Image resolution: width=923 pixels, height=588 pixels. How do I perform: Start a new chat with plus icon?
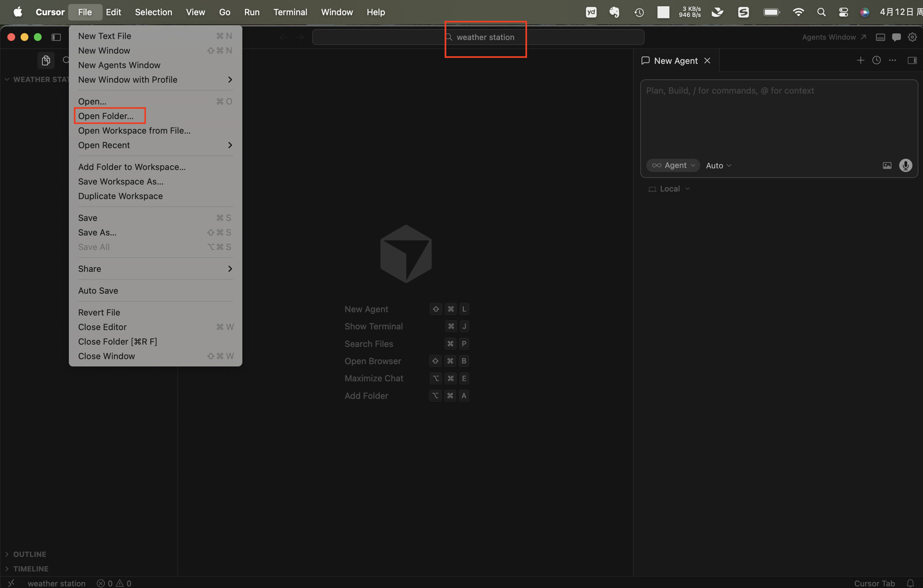[x=860, y=60]
